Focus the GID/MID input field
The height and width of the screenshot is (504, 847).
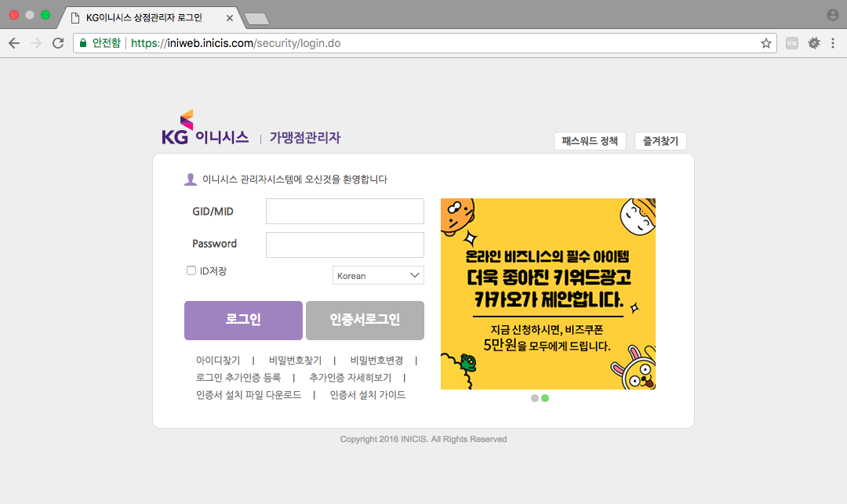[x=344, y=211]
